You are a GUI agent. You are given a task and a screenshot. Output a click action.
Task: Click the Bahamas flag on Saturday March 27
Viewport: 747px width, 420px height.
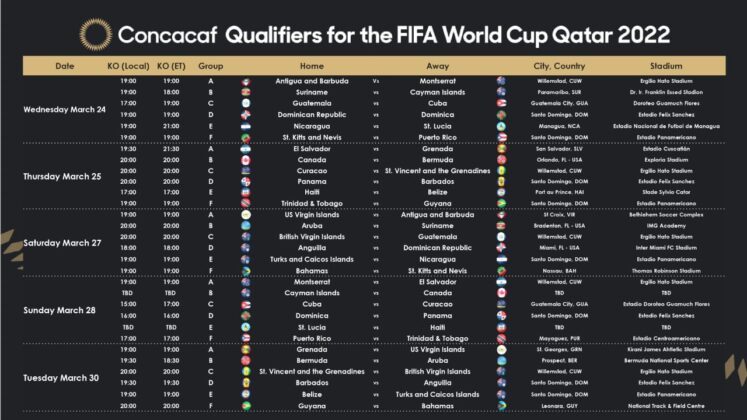[x=246, y=271]
